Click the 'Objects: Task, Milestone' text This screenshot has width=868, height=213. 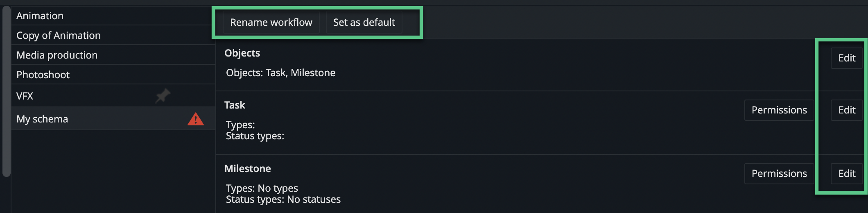point(280,73)
